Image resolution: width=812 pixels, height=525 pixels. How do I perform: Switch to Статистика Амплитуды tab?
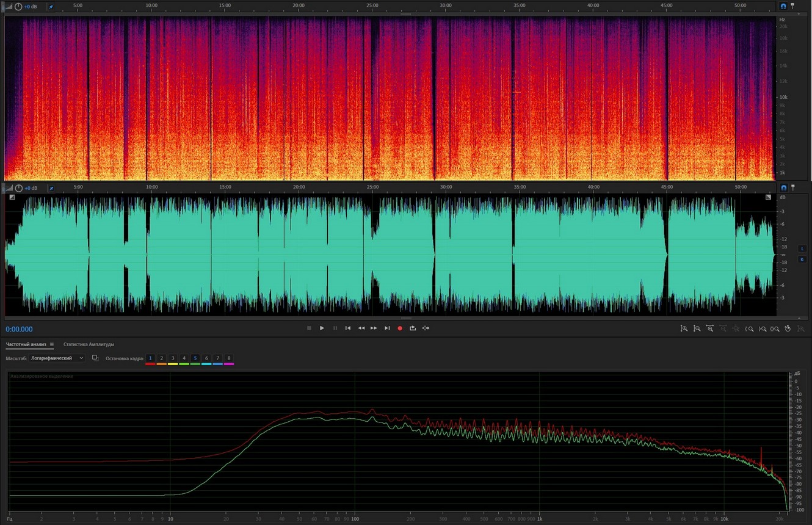pyautogui.click(x=89, y=344)
